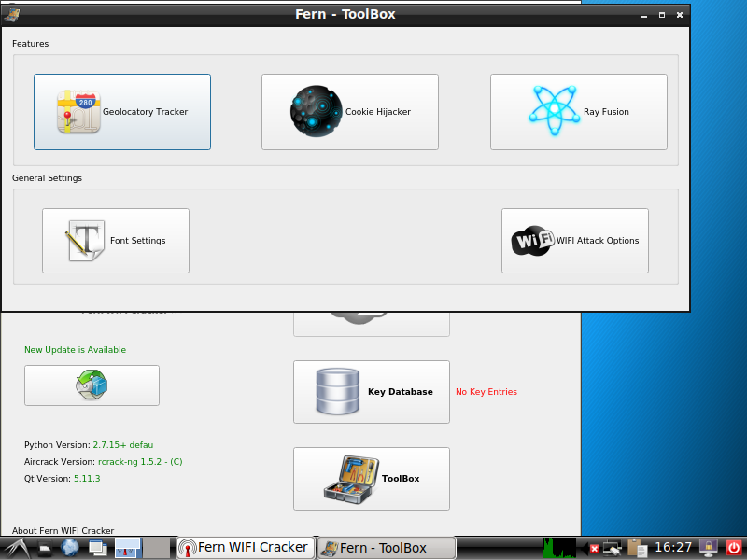The height and width of the screenshot is (560, 747).
Task: Open WIFI Attack Options
Action: [x=574, y=241]
